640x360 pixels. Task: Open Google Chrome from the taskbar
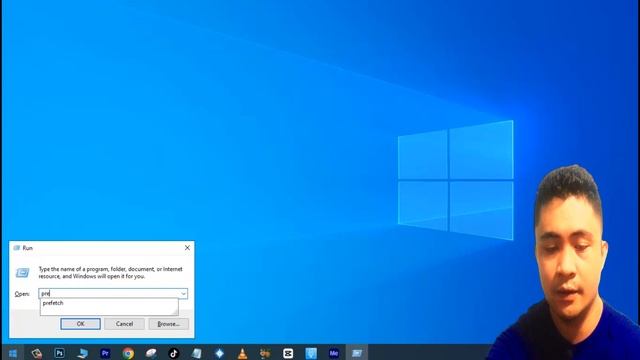pyautogui.click(x=128, y=353)
